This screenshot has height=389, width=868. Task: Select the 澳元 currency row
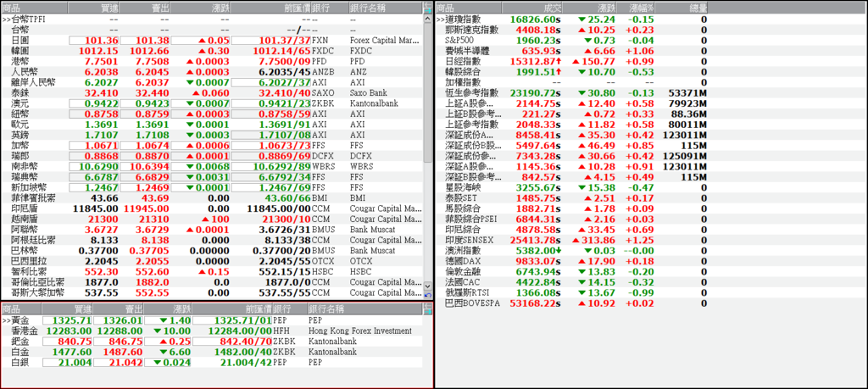(211, 103)
